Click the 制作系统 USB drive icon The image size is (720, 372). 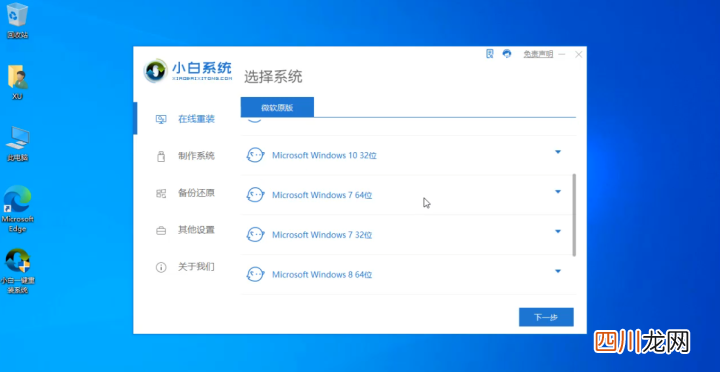pyautogui.click(x=161, y=156)
